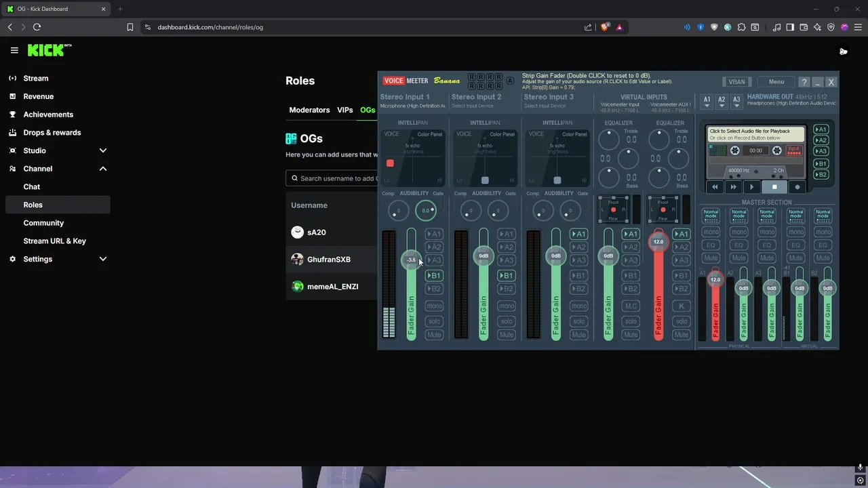Open Brave Leo AI sparkle icon
Image resolution: width=868 pixels, height=488 pixels.
tap(817, 27)
